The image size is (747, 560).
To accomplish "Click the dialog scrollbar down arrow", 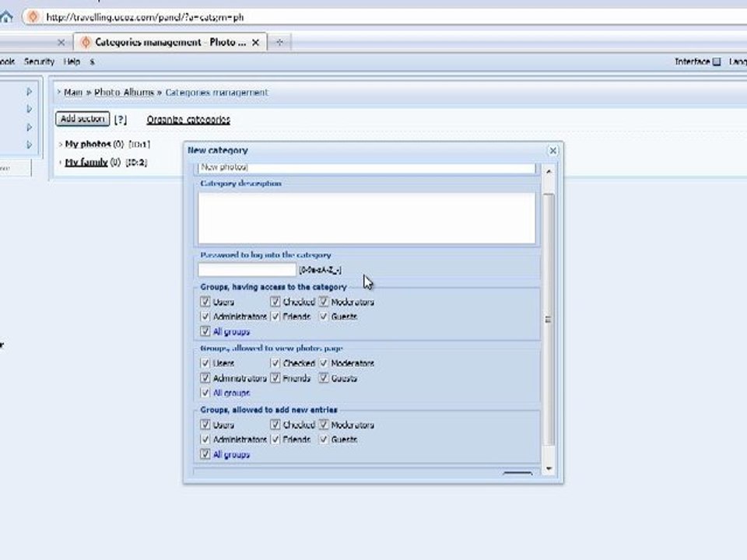I will (x=549, y=468).
